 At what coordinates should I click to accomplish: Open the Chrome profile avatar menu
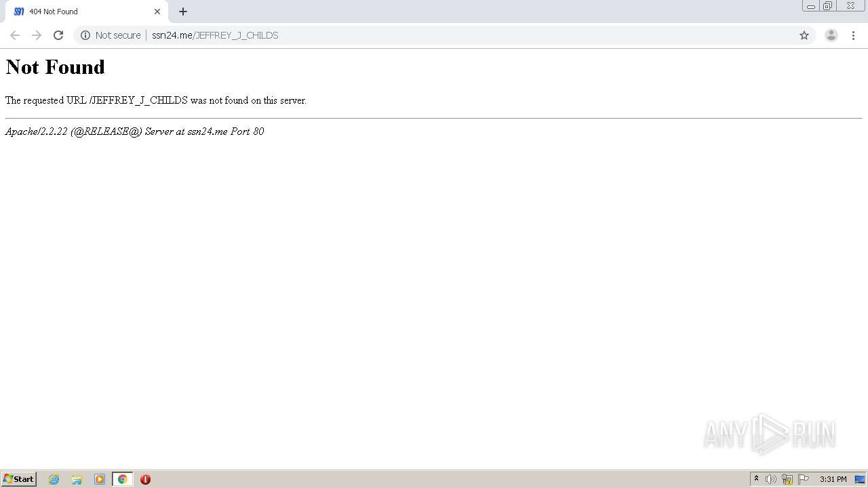pyautogui.click(x=831, y=35)
